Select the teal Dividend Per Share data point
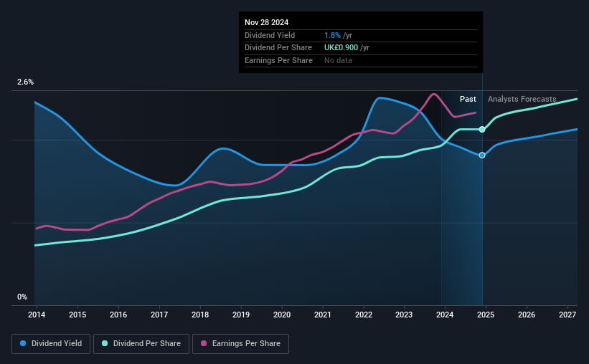This screenshot has height=364, width=589. point(482,130)
